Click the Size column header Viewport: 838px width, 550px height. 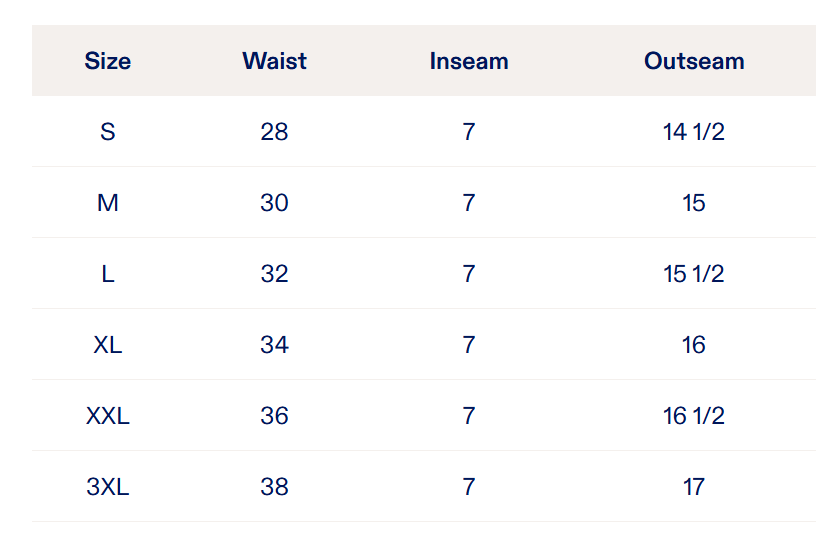coord(108,61)
